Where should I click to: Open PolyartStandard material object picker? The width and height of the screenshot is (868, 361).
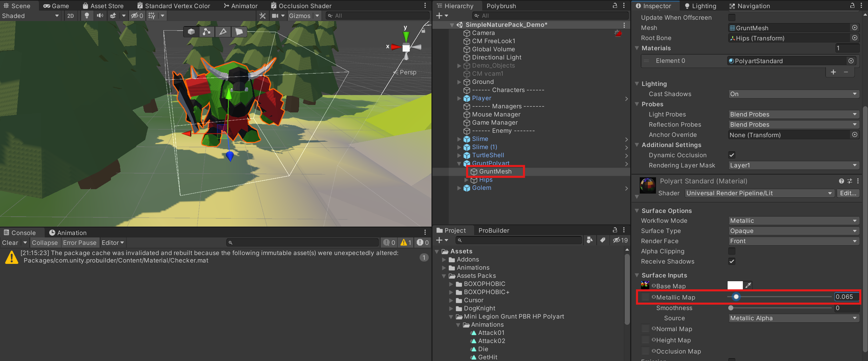851,61
